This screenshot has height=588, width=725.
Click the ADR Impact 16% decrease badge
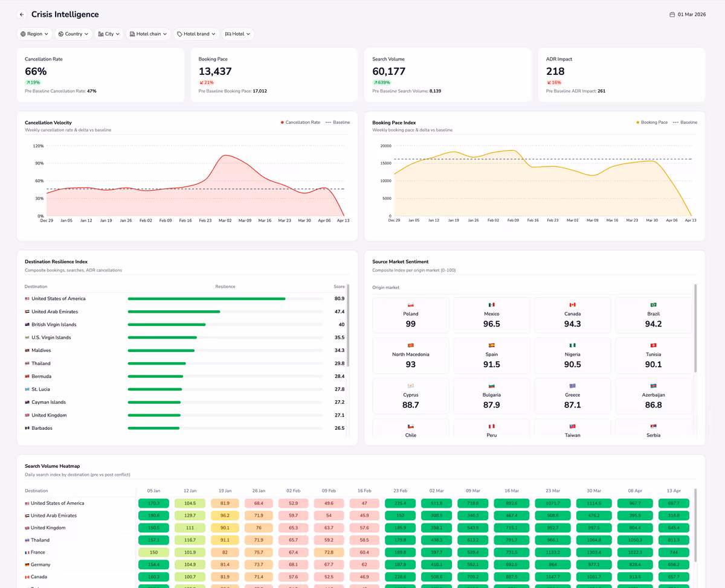click(x=554, y=83)
